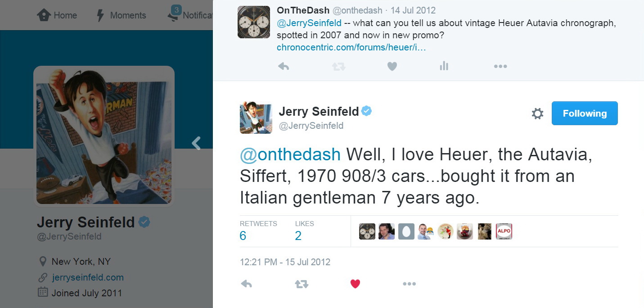
Task: Go to previous tweet with left arrow
Action: click(x=196, y=143)
